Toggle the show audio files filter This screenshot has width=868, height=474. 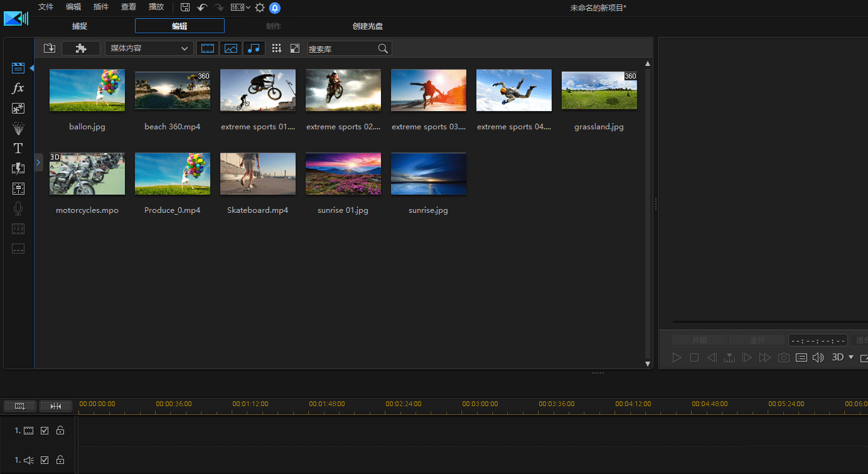coord(254,48)
